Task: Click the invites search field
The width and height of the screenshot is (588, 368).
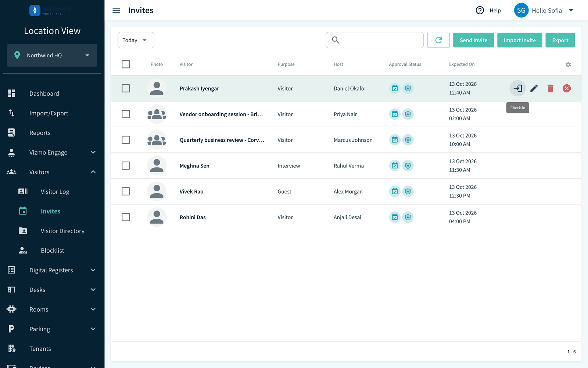Action: click(374, 40)
